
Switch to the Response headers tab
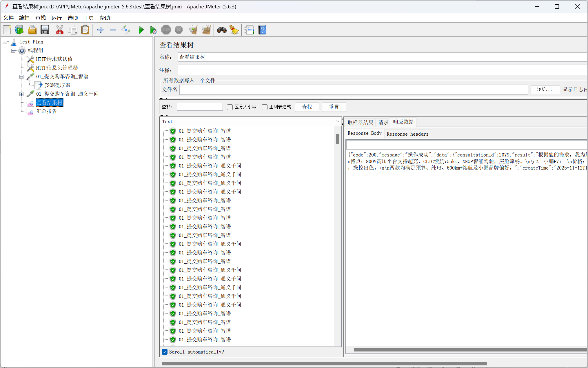[x=407, y=134]
